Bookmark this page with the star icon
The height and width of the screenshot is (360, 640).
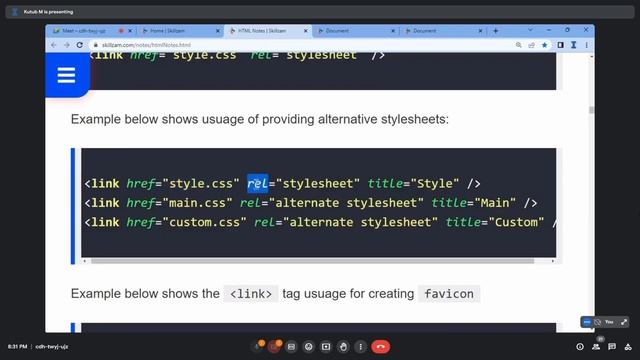click(544, 45)
